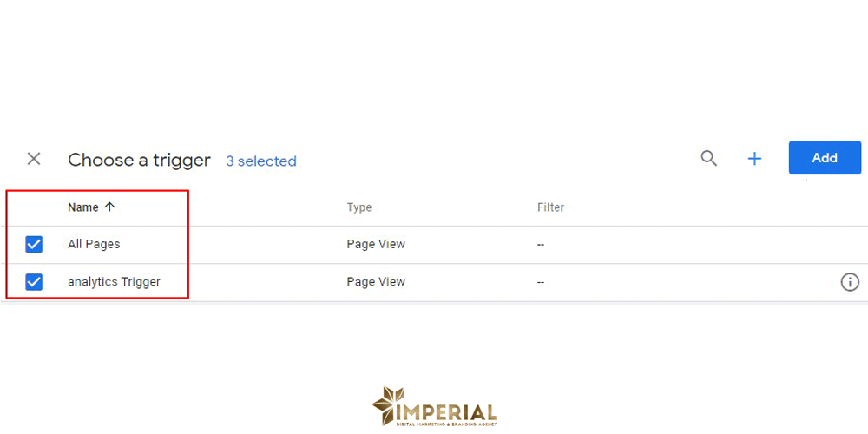Select the All Pages trigger name
Image resolution: width=868 pixels, height=434 pixels.
coord(94,245)
